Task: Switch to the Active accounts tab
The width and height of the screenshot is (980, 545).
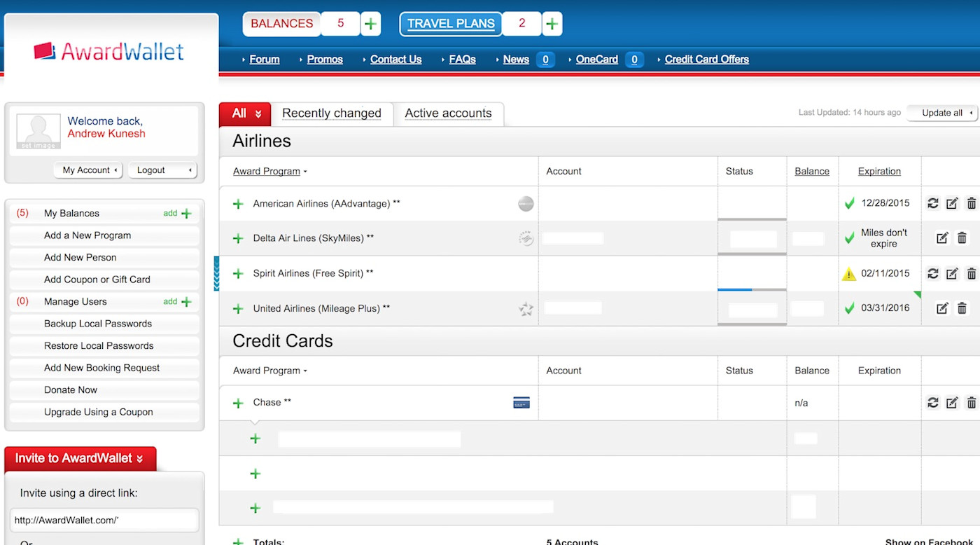Action: point(448,113)
